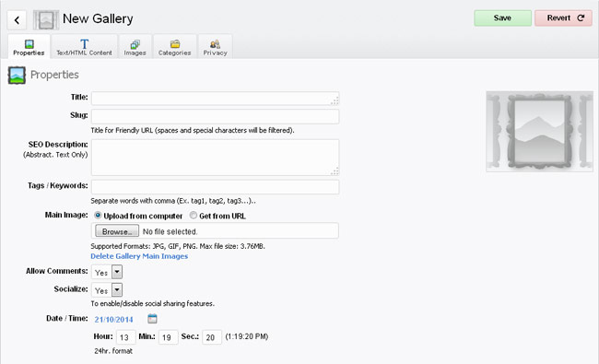This screenshot has width=599, height=364.
Task: Switch to the Text/HTML Content tab
Action: [84, 47]
